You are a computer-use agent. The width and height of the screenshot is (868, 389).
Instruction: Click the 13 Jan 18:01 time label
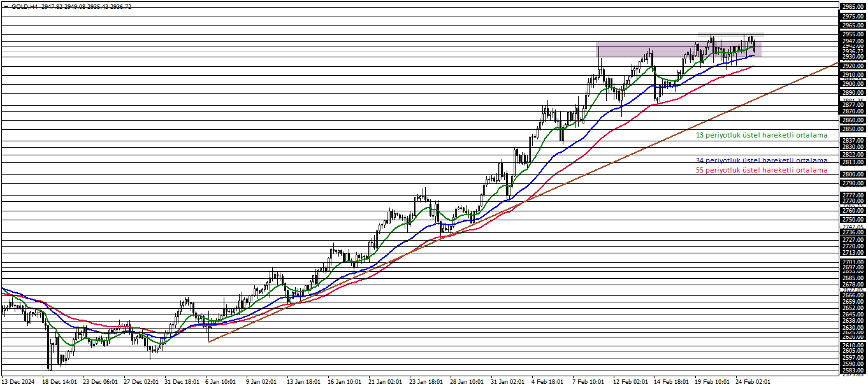click(x=303, y=382)
